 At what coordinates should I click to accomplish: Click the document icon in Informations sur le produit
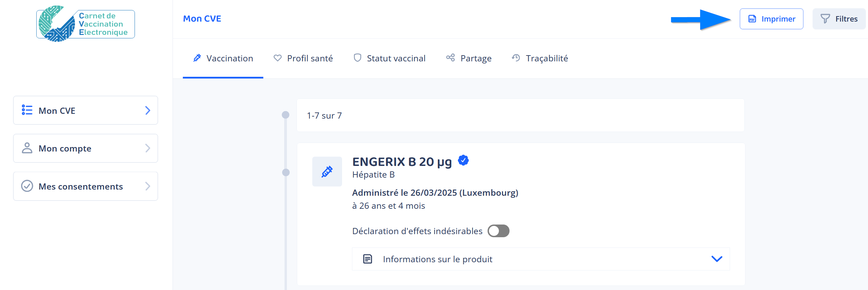coord(367,259)
